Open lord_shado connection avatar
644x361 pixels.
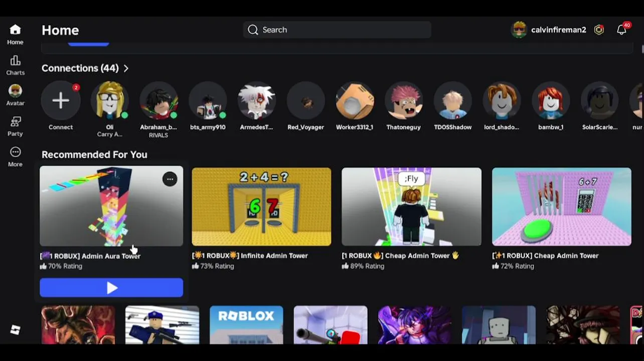502,100
